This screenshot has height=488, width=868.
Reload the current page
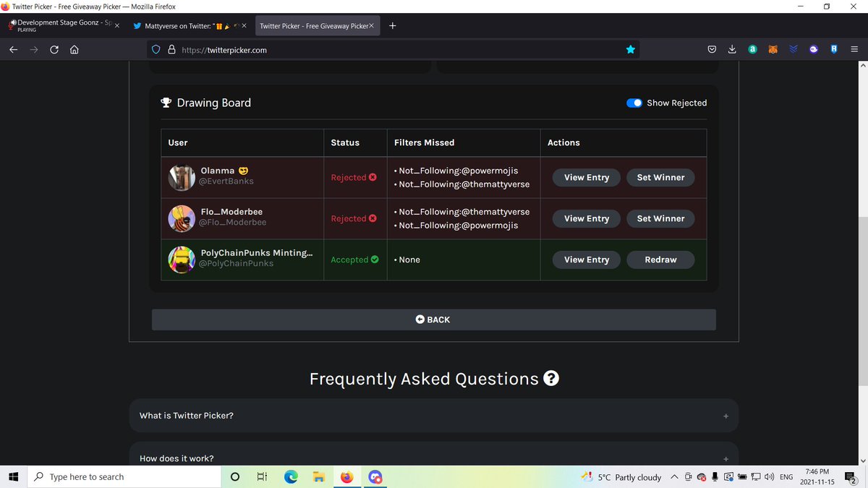click(54, 50)
